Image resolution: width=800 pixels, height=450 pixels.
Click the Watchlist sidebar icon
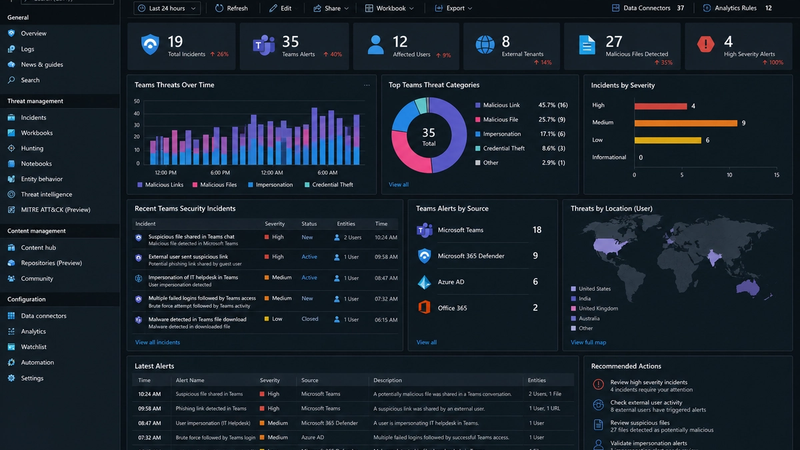click(x=11, y=347)
